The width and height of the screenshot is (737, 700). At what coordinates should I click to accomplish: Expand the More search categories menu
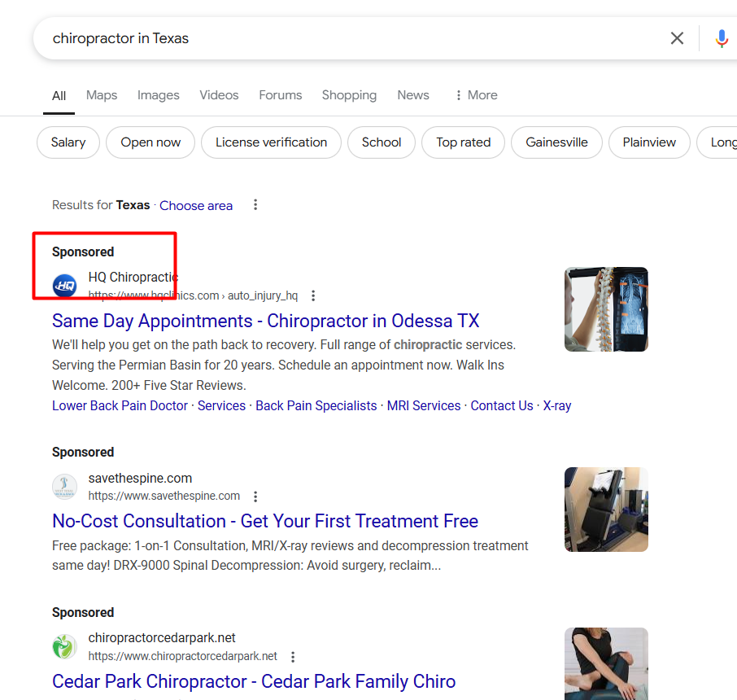coord(477,95)
